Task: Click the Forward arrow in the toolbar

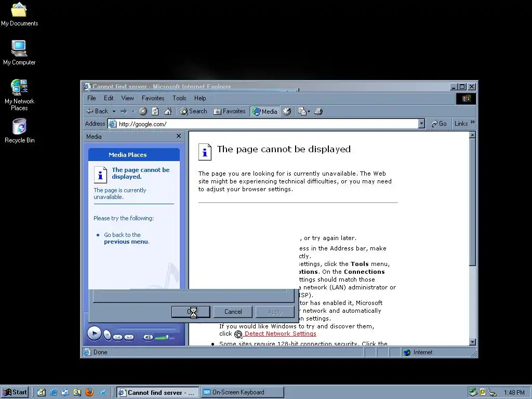Action: (x=124, y=111)
